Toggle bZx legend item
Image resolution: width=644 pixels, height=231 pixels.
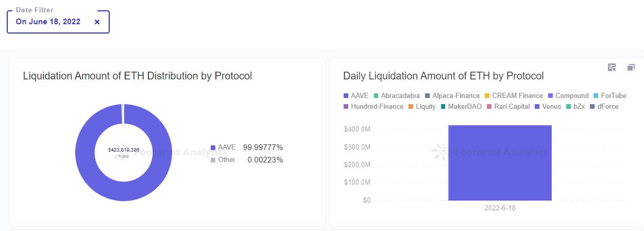(x=575, y=107)
